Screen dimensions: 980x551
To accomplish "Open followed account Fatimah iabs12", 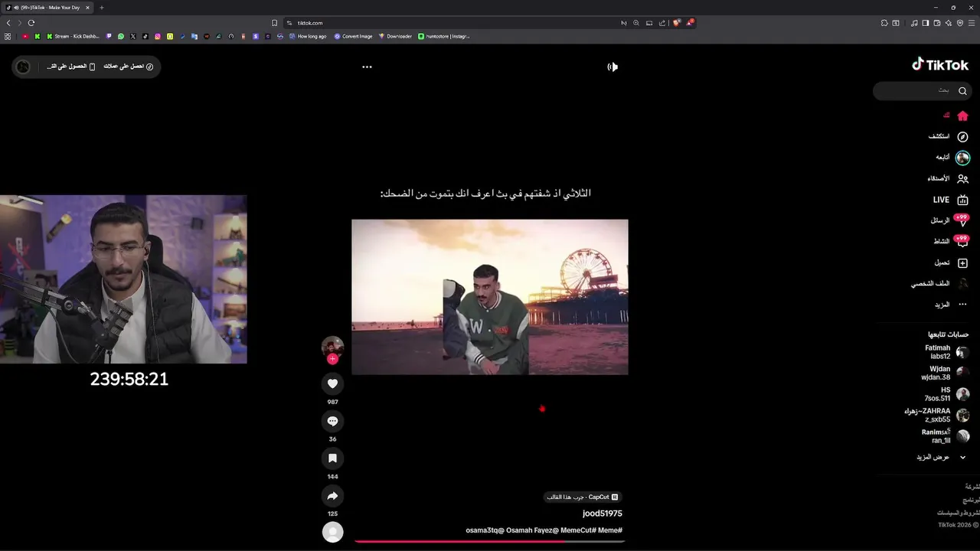I will (946, 352).
